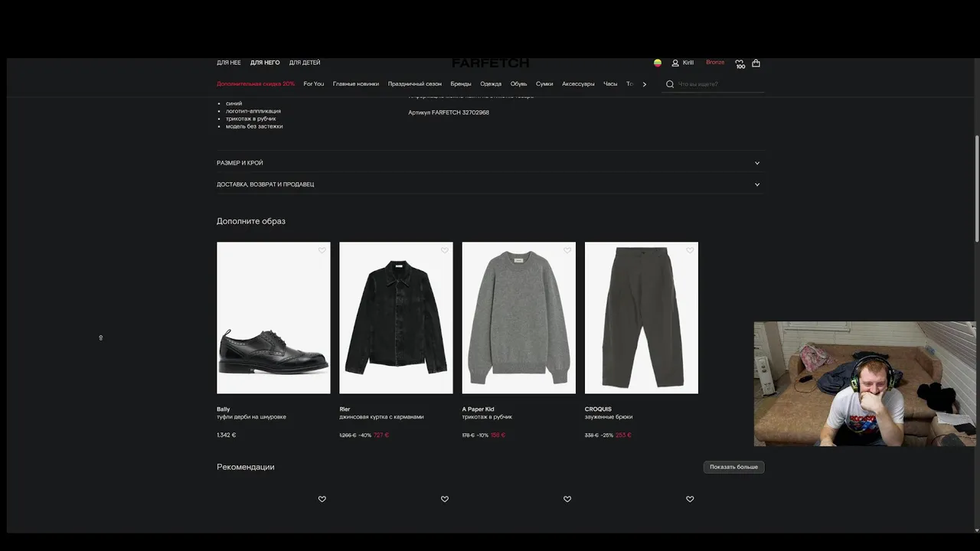Favorite the third recommendation item heart
980x551 pixels.
coord(567,499)
